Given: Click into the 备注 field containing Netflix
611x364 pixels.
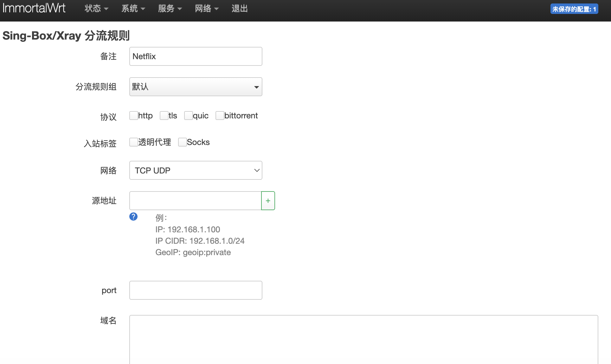Looking at the screenshot, I should [x=196, y=56].
